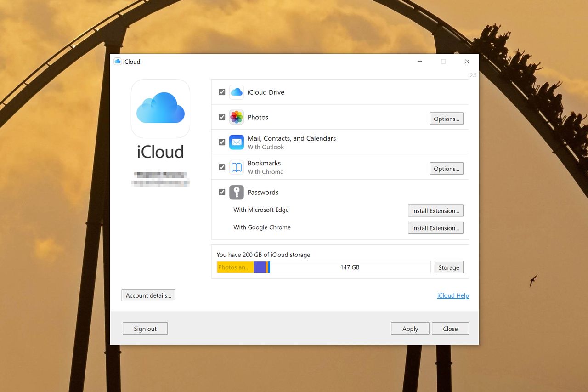This screenshot has width=588, height=392.
Task: Close the iCloud window with X
Action: [x=467, y=62]
